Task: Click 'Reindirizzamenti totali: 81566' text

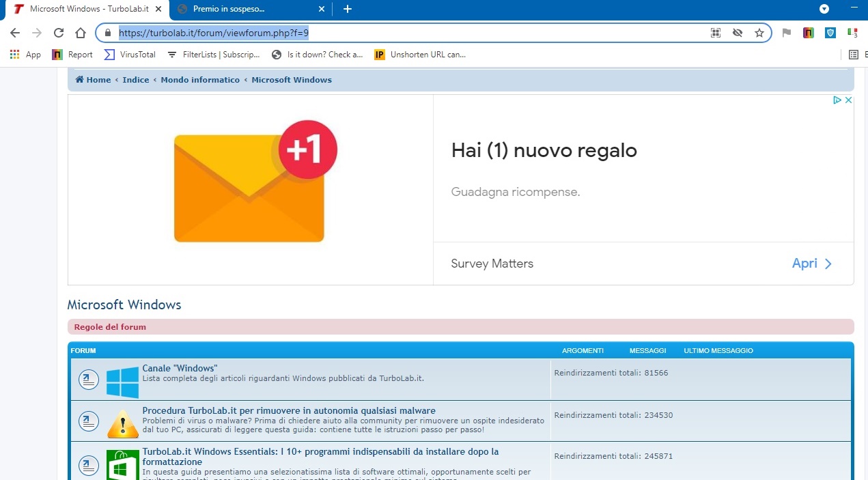Action: pos(611,373)
